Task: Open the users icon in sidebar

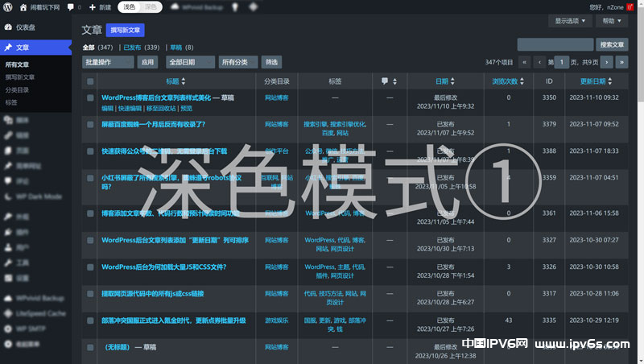Action: 8,247
